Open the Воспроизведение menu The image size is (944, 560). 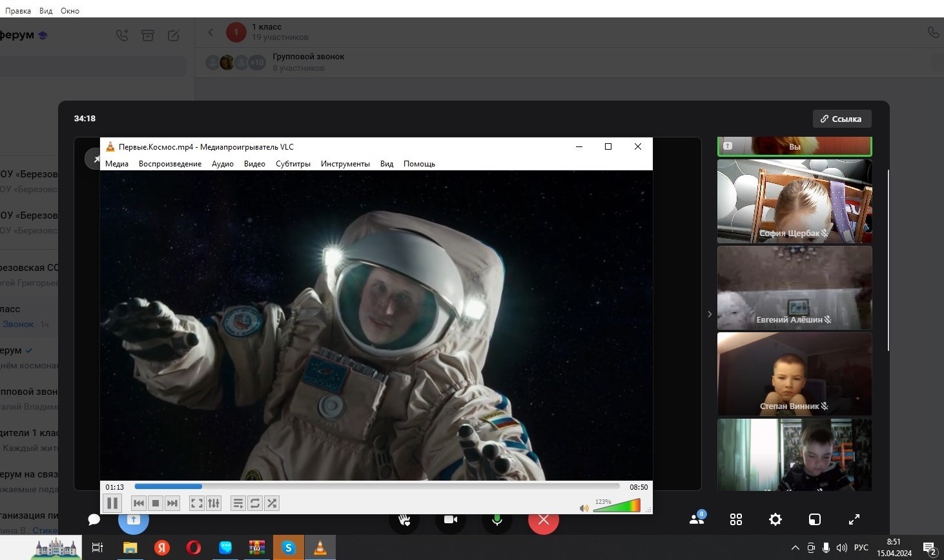pyautogui.click(x=170, y=164)
